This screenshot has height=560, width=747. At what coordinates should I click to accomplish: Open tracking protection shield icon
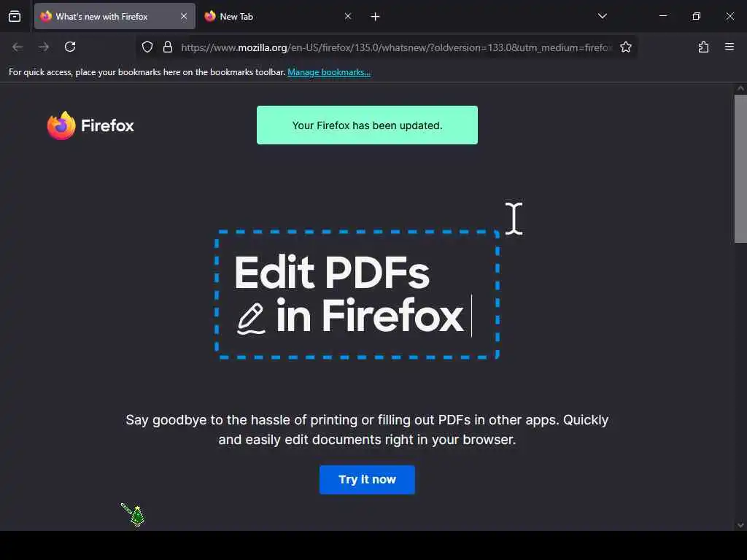point(147,47)
